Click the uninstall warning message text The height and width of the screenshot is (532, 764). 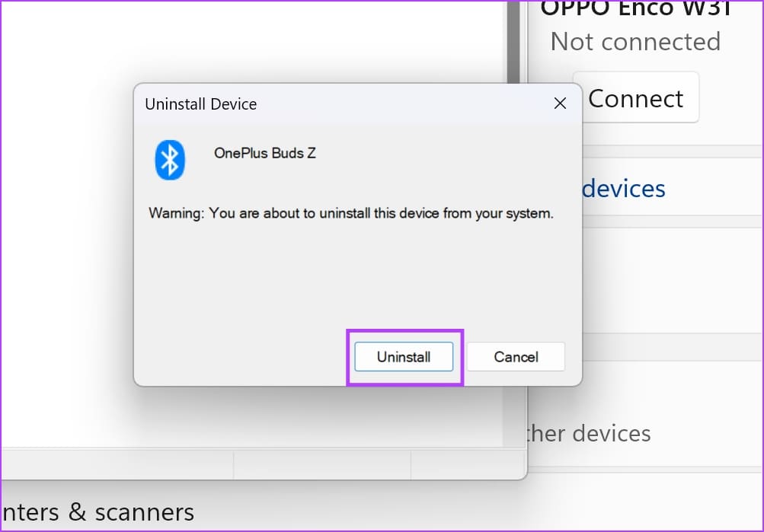[350, 213]
